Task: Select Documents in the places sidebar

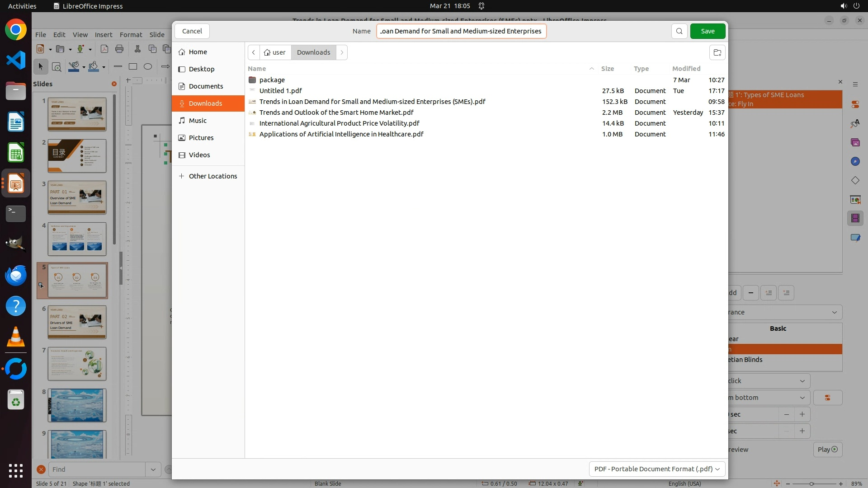Action: click(x=206, y=86)
